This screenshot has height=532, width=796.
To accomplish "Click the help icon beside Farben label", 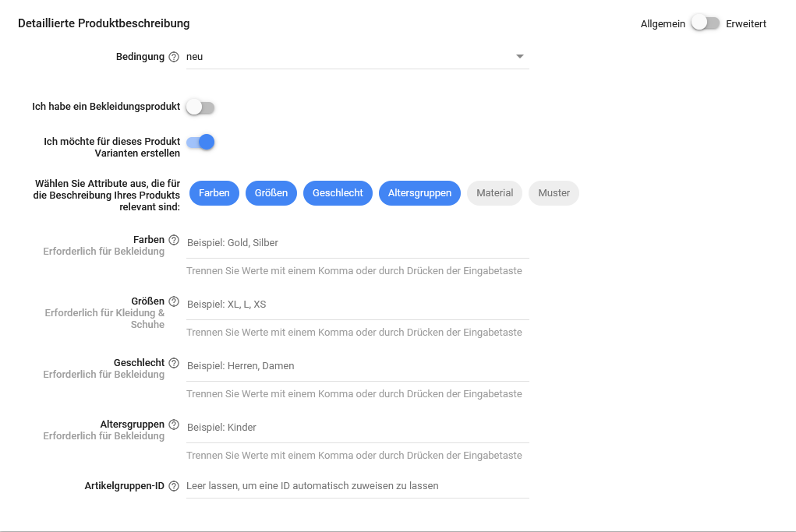I will [174, 240].
